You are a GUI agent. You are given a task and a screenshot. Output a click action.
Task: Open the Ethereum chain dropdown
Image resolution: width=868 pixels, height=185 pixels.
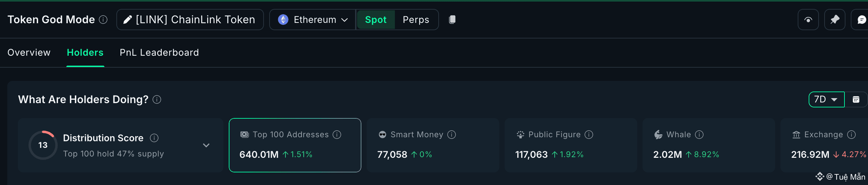(x=312, y=20)
